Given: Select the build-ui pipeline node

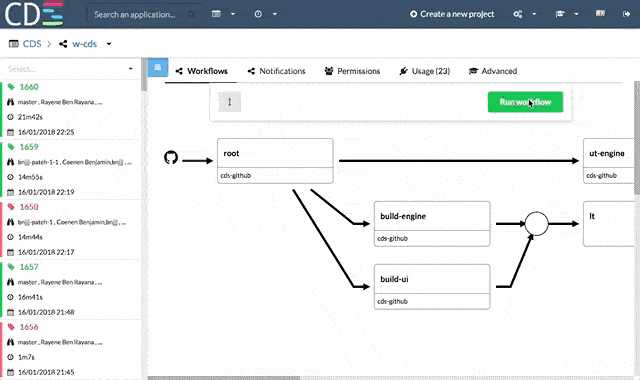Looking at the screenshot, I should pos(432,287).
